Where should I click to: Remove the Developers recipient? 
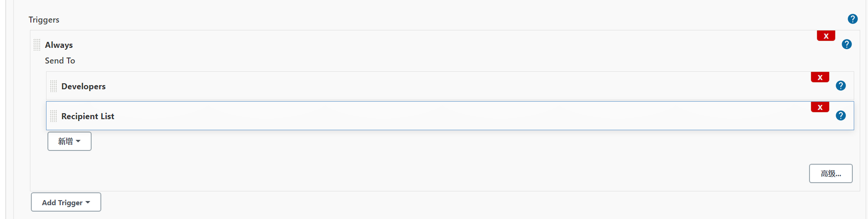(820, 77)
